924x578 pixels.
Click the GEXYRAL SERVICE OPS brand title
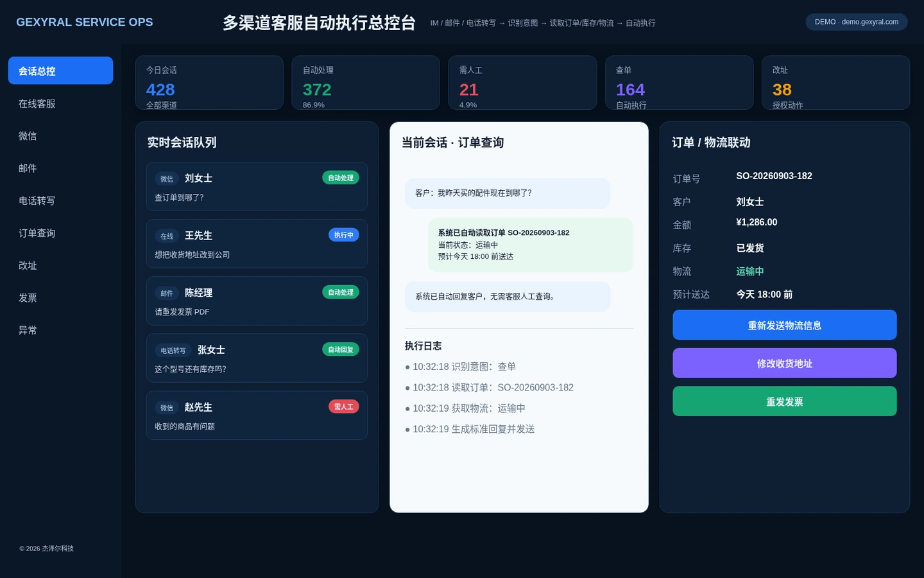[85, 22]
